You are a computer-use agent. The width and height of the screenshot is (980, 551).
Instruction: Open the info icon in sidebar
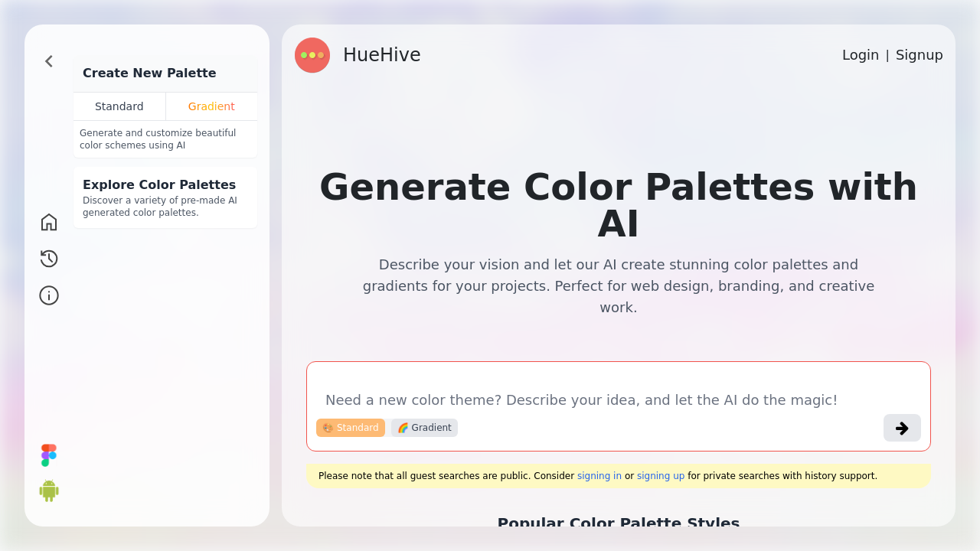click(48, 295)
